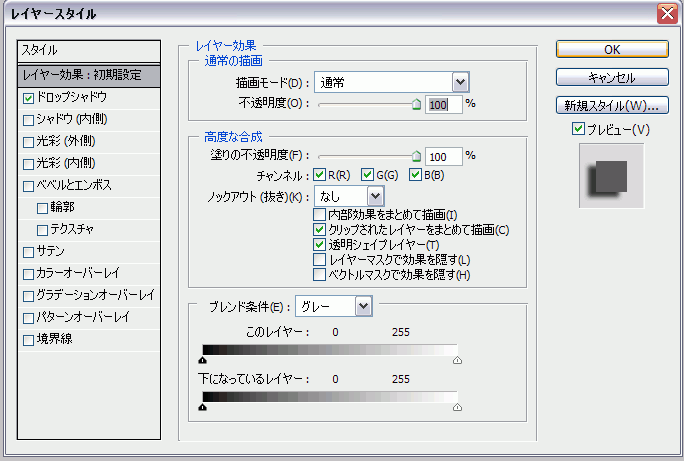Click the なし knockout combo box

click(x=349, y=196)
